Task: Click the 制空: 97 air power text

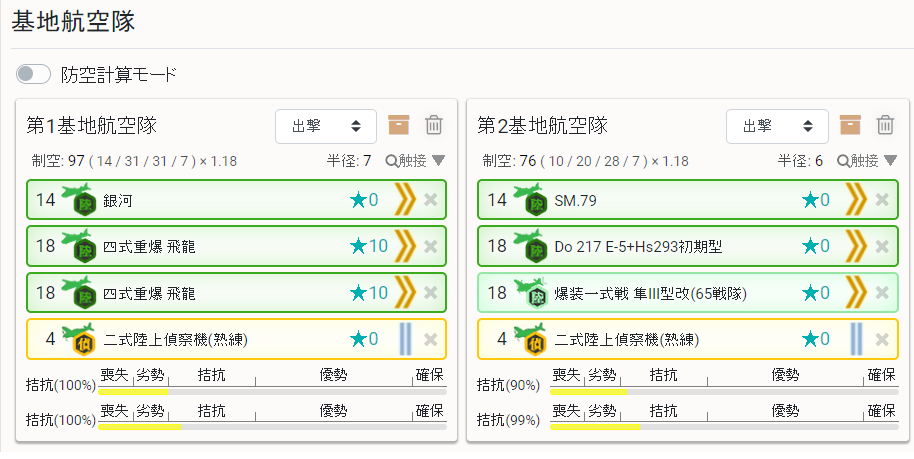Action: 58,161
